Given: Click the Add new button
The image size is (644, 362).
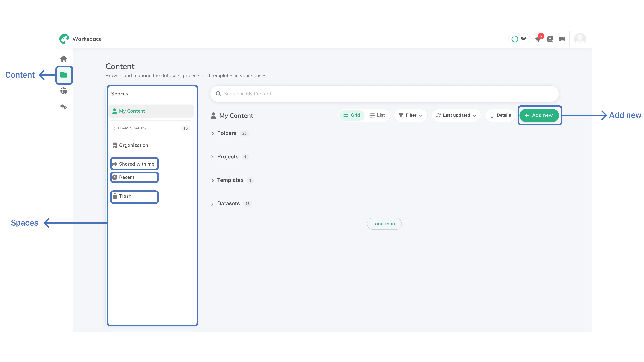Looking at the screenshot, I should click(x=539, y=115).
